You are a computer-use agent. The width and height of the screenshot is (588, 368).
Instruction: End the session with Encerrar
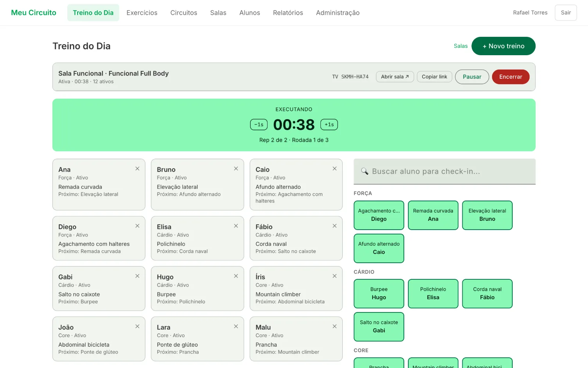coord(511,77)
